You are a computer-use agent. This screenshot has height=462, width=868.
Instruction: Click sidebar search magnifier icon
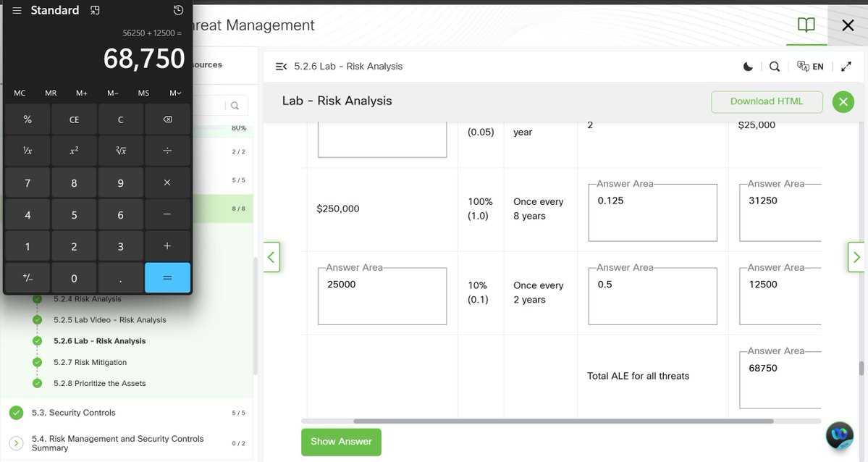(x=235, y=105)
